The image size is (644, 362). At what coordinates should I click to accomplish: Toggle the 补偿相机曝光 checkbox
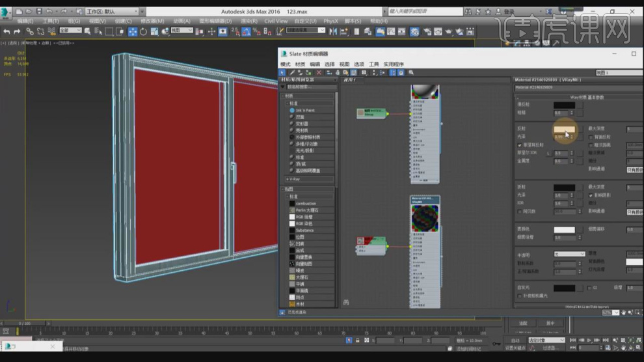pyautogui.click(x=519, y=296)
